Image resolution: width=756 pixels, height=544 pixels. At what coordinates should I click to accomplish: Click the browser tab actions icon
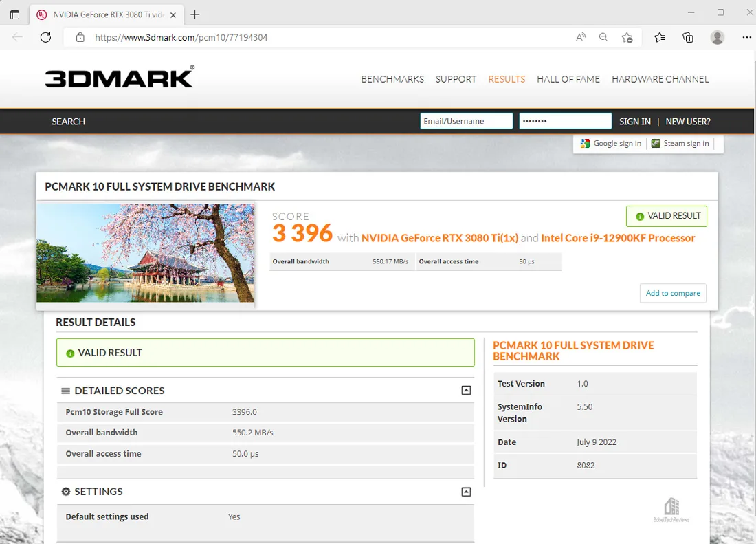15,14
